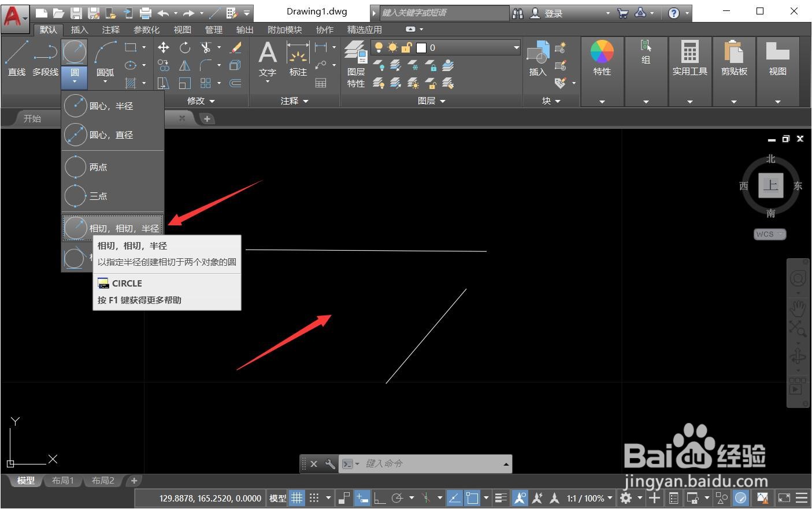
Task: Toggle the layer on/off lightbulb icon
Action: pos(379,47)
